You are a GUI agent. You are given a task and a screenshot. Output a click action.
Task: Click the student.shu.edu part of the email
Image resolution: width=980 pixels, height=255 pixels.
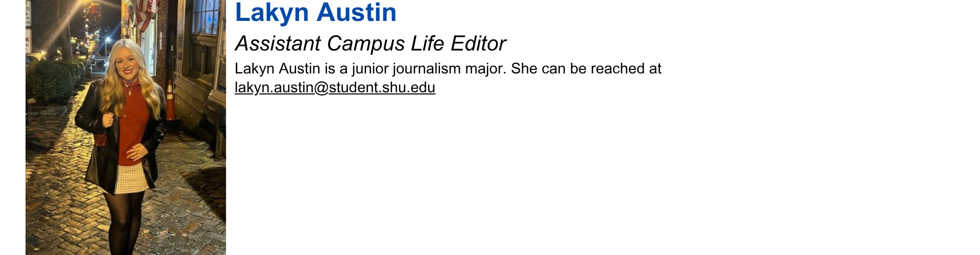point(382,88)
